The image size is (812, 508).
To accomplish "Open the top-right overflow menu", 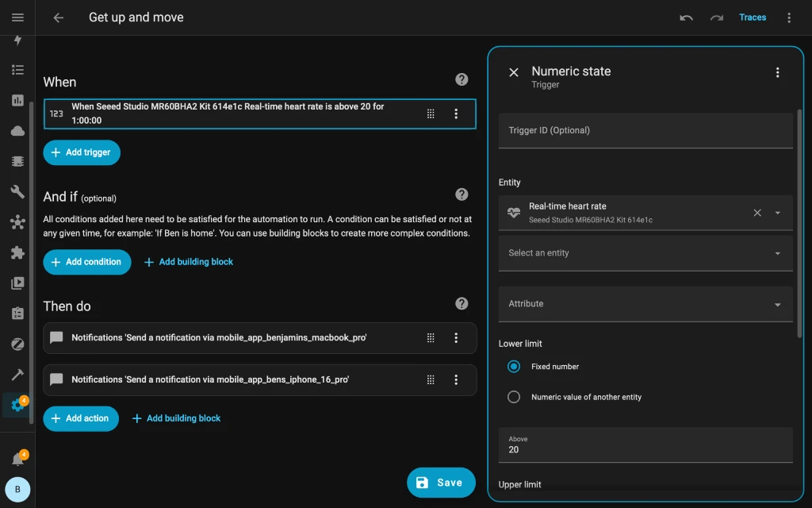I will [787, 17].
